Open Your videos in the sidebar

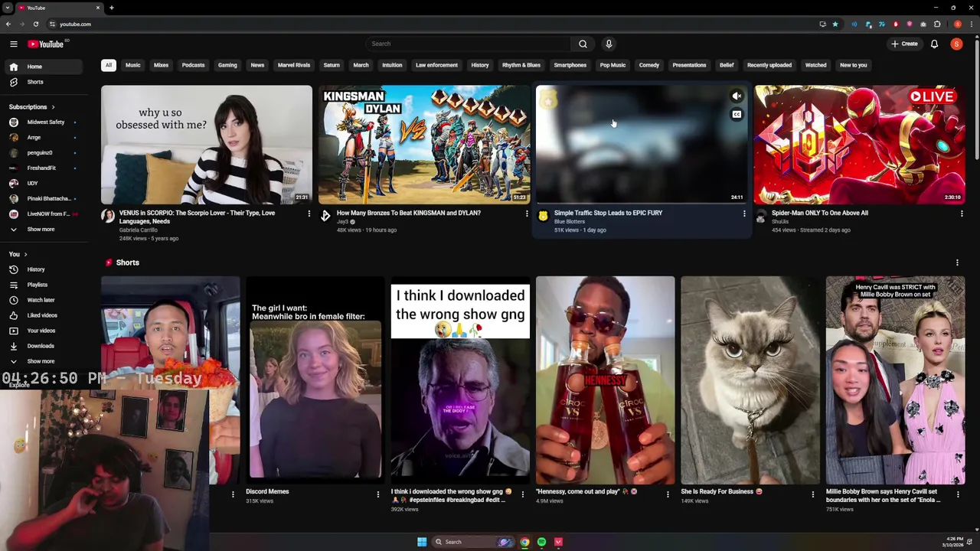pyautogui.click(x=42, y=331)
